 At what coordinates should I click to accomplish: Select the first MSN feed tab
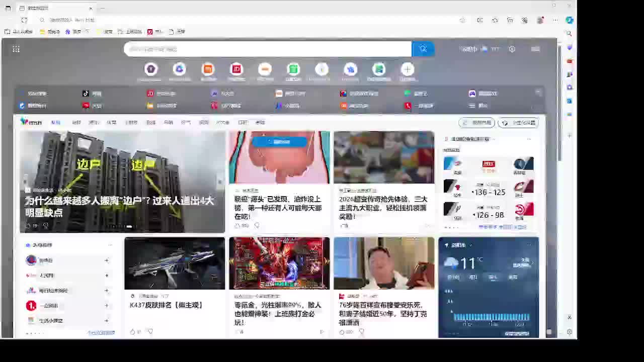coord(55,122)
